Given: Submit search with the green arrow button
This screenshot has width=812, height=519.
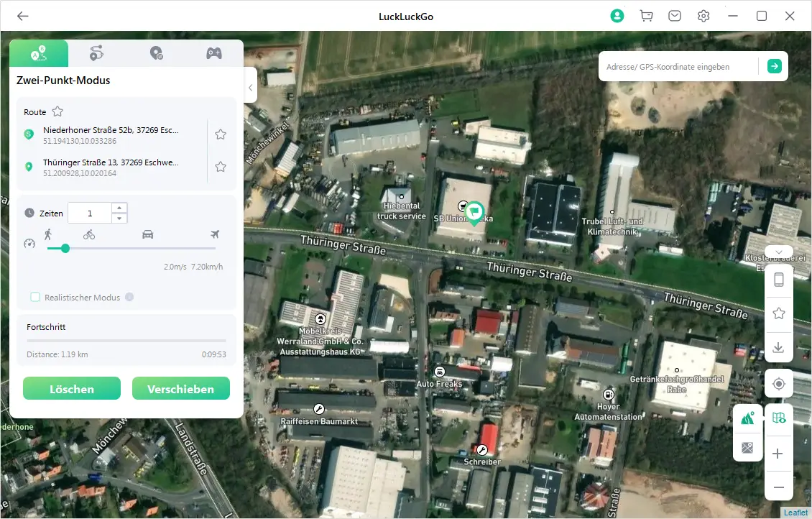Looking at the screenshot, I should tap(774, 66).
